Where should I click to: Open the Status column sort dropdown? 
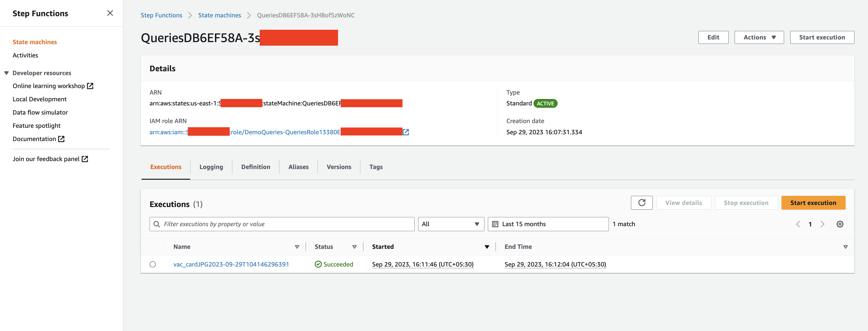point(354,247)
